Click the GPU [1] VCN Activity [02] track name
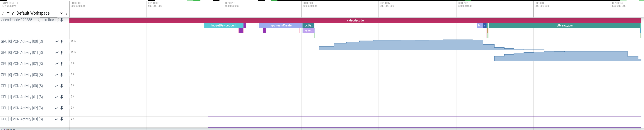This screenshot has width=644, height=130. 22,108
